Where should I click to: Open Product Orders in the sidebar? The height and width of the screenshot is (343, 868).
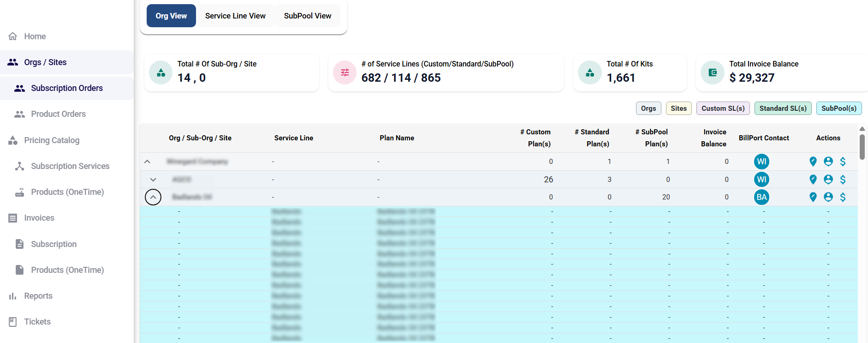[x=58, y=114]
